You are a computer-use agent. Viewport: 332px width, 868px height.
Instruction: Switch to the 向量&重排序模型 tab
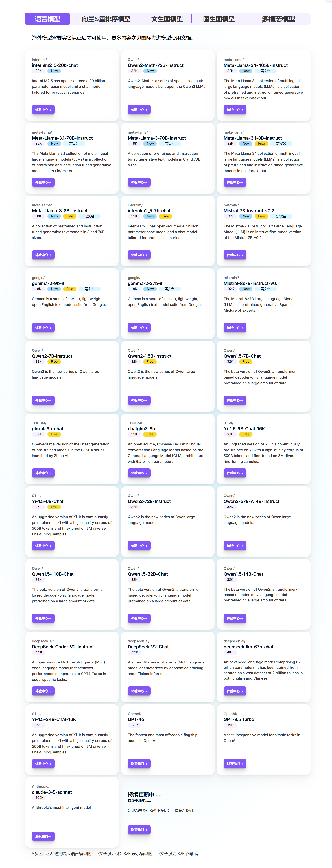(106, 19)
